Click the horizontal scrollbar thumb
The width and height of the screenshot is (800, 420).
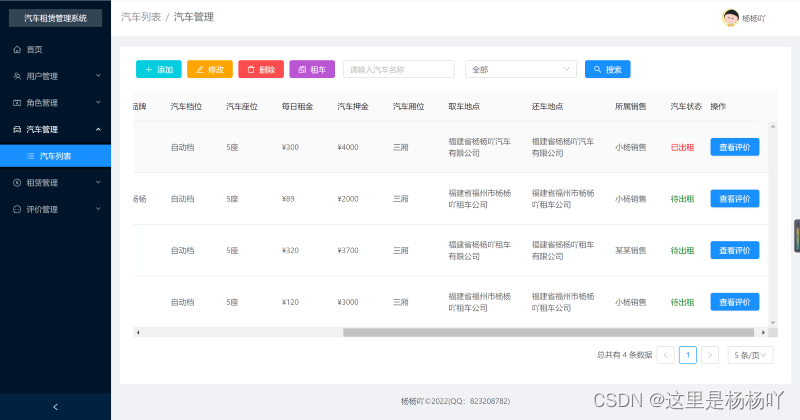(x=548, y=332)
